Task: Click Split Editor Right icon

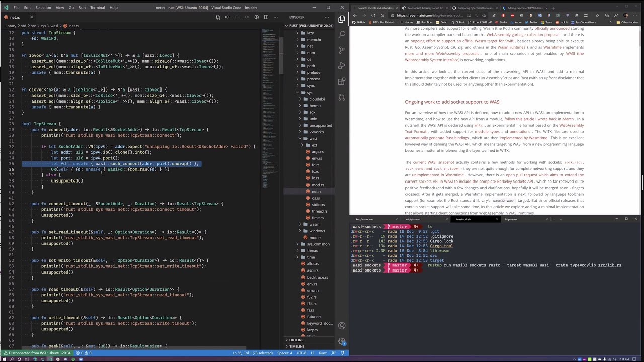Action: point(266,17)
